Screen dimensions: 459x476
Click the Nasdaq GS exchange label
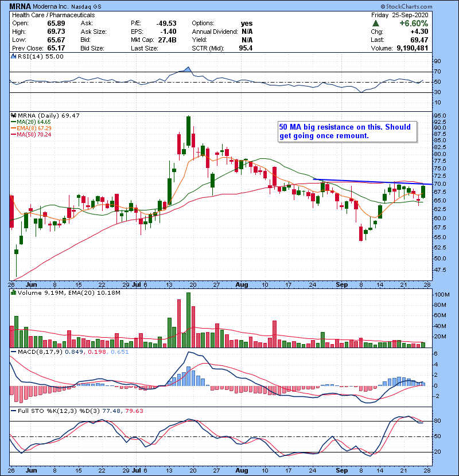[x=87, y=7]
